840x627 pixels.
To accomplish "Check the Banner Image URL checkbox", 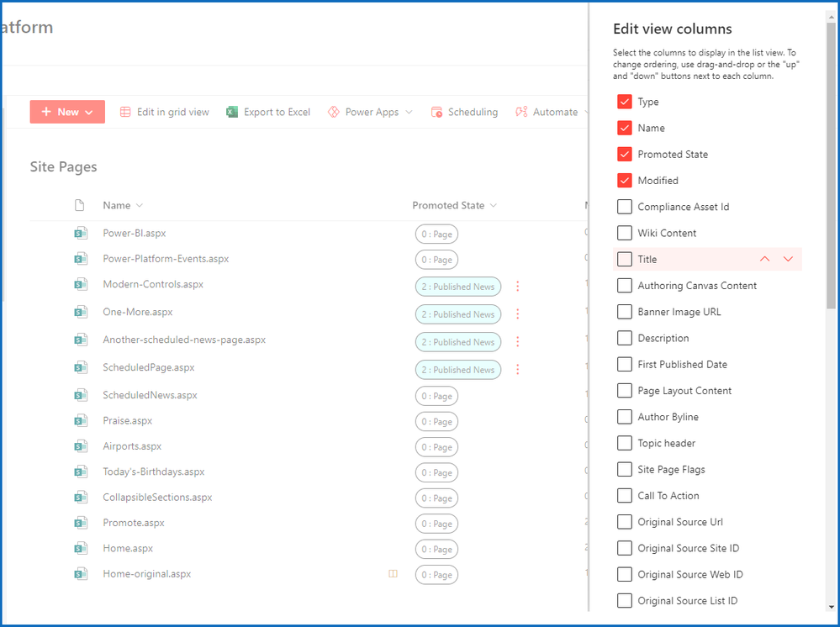I will (x=625, y=312).
